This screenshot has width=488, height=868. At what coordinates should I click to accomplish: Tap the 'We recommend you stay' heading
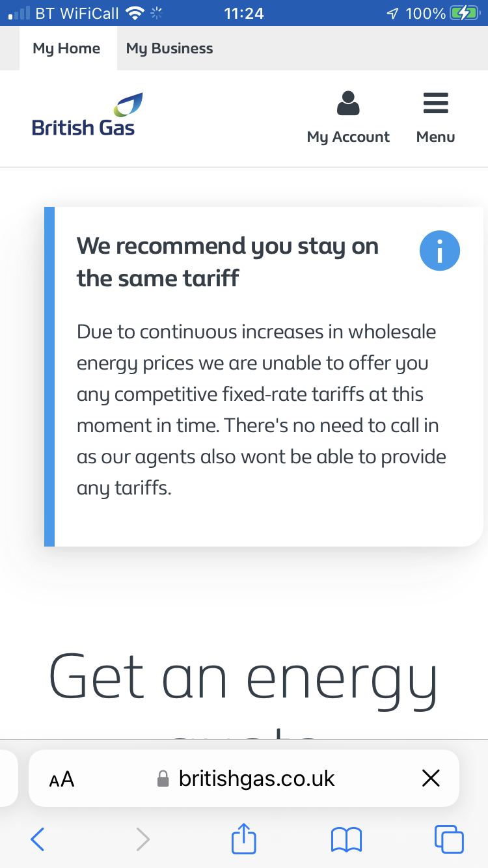click(228, 262)
